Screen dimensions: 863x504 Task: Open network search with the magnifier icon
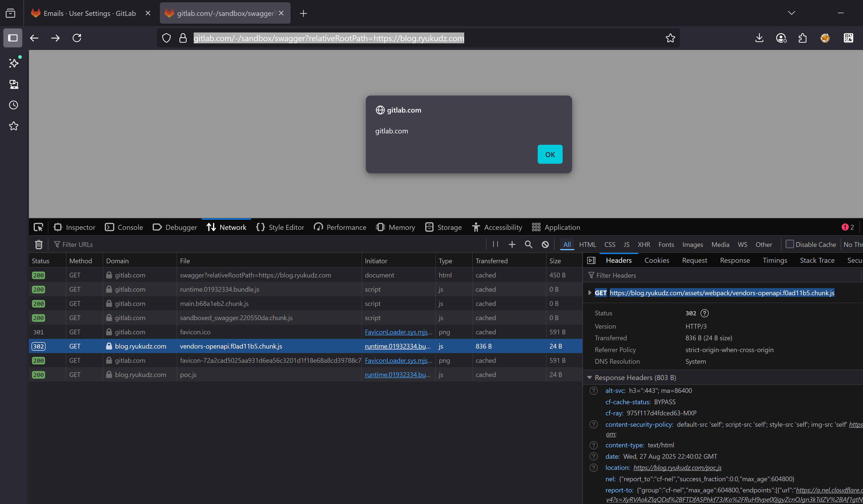coord(528,244)
